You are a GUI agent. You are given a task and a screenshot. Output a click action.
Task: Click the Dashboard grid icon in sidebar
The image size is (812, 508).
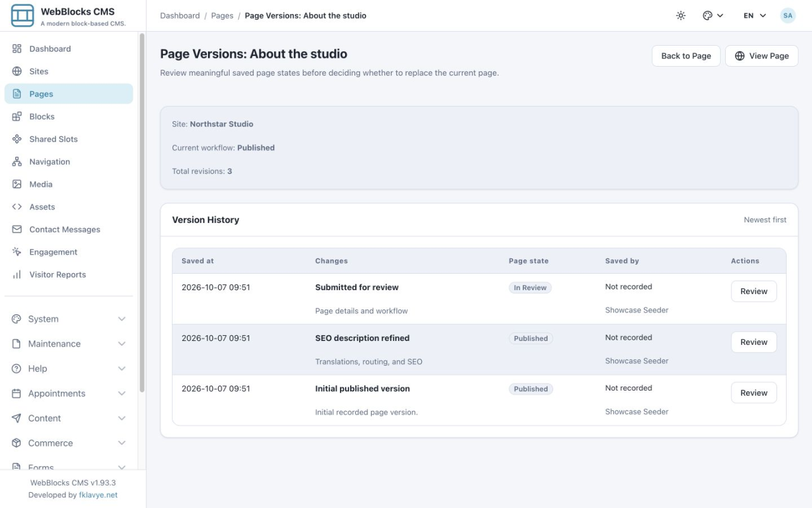(x=17, y=48)
